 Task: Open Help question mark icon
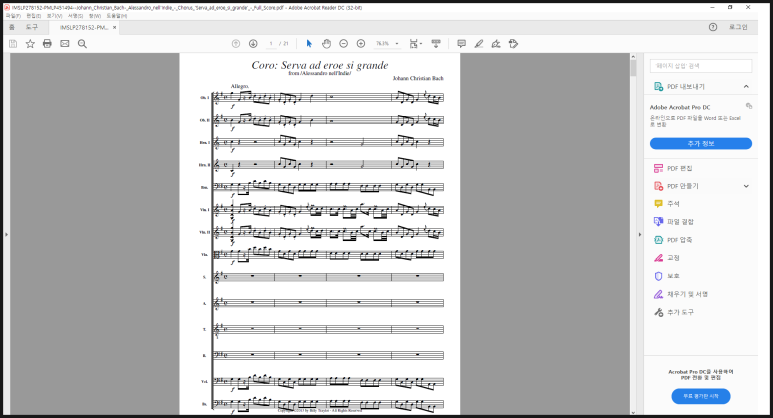tap(713, 27)
